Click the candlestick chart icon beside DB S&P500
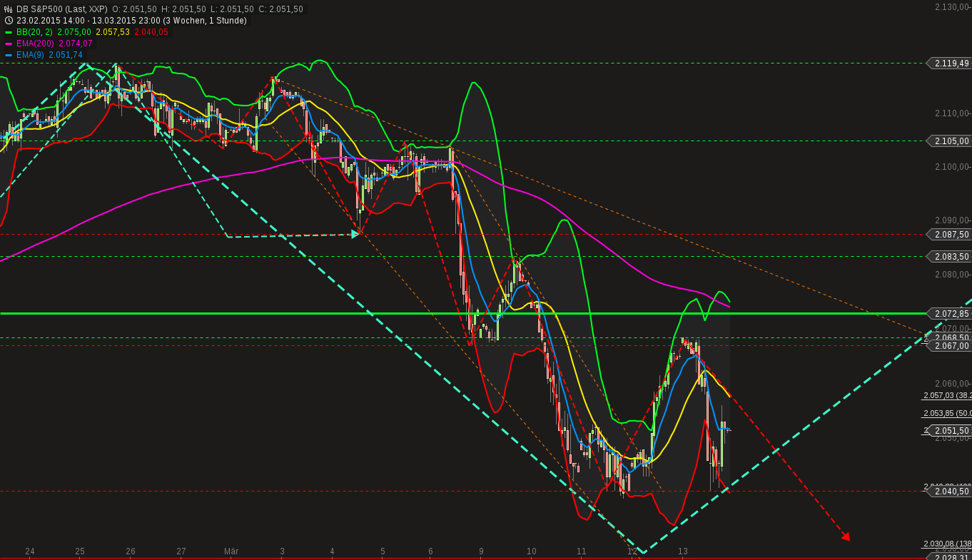This screenshot has height=560, width=972. 9,9
